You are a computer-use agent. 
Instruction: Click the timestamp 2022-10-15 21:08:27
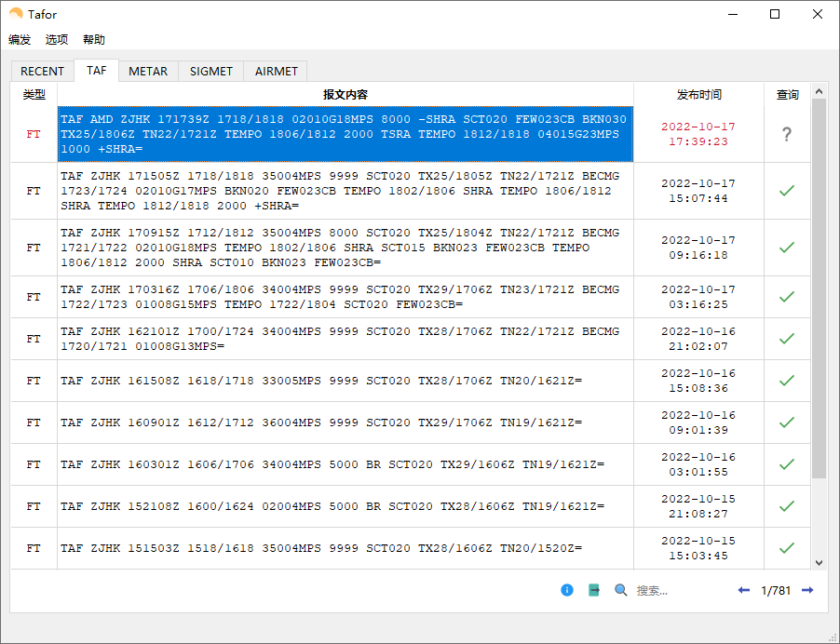coord(698,506)
